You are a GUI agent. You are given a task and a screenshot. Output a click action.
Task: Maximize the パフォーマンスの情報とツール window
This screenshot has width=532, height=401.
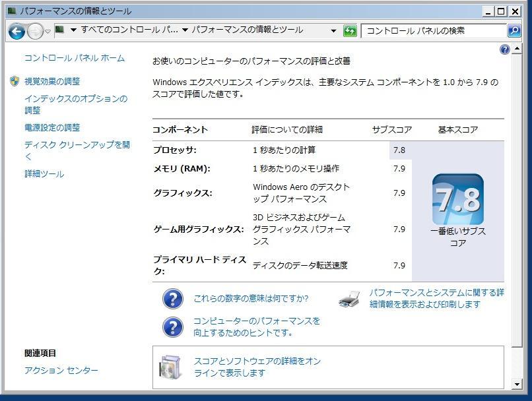coord(501,11)
